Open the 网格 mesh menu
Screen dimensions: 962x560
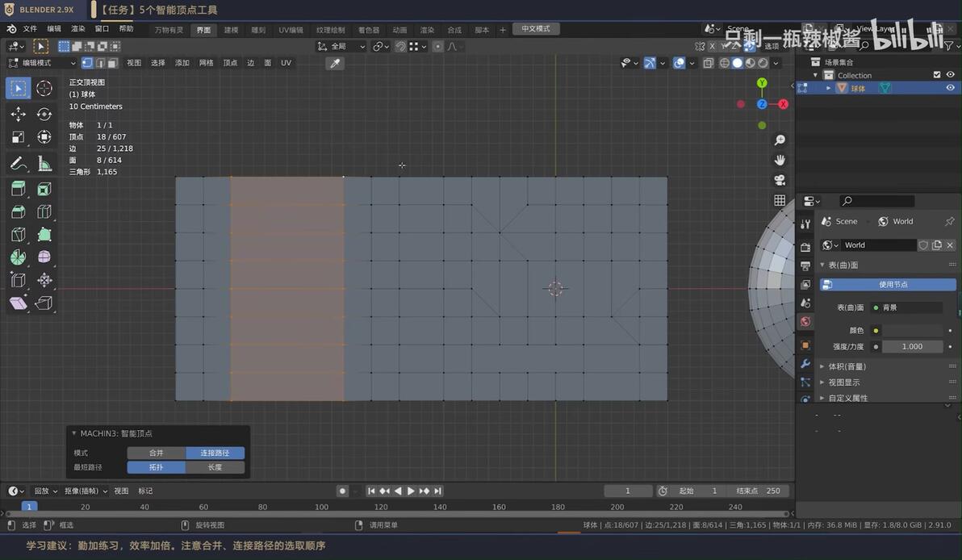(x=206, y=63)
